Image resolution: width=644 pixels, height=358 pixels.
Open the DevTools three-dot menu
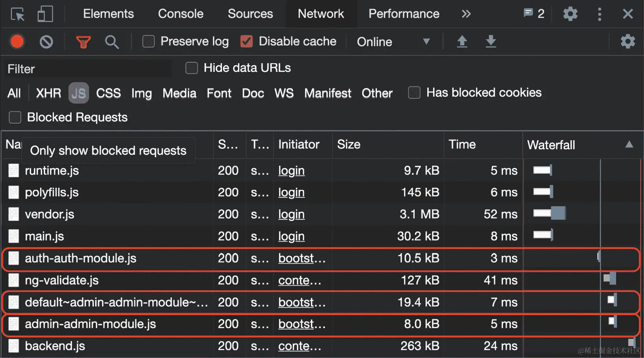[599, 14]
